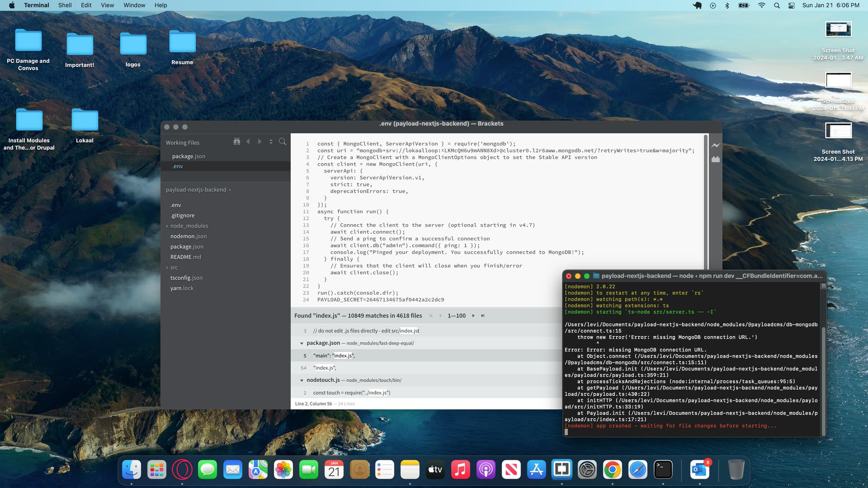The width and height of the screenshot is (868, 488).
Task: Click the search result "main": "index.js" line
Action: tap(334, 356)
